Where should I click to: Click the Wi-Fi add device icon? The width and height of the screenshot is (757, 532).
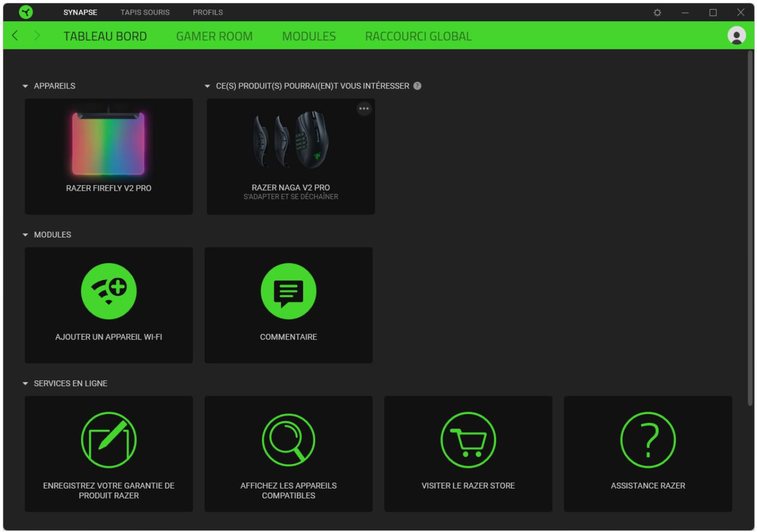[x=109, y=291]
